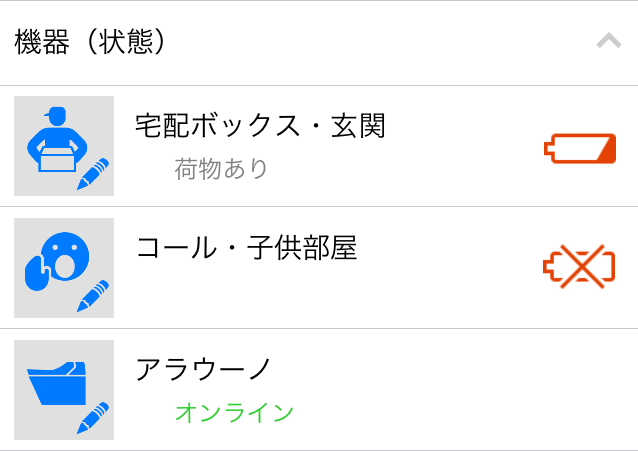Screen dimensions: 638x451
Task: Tap the pencil badge on call icon
Action: 93,296
